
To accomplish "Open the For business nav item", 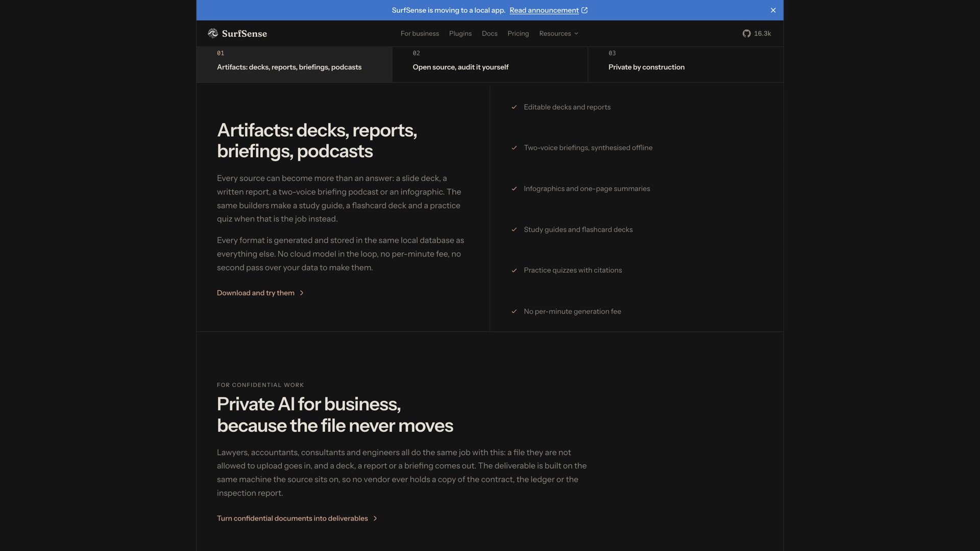I will (x=420, y=34).
